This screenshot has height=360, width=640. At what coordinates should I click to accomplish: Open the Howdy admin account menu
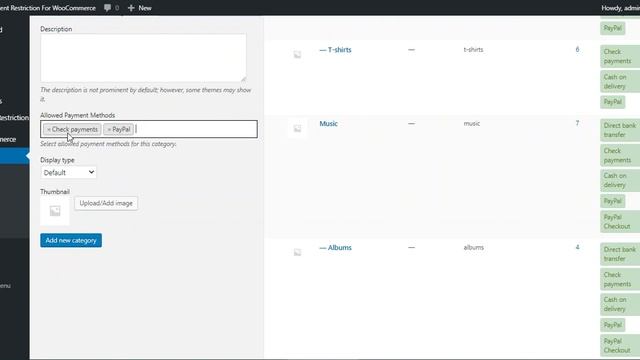click(x=620, y=8)
